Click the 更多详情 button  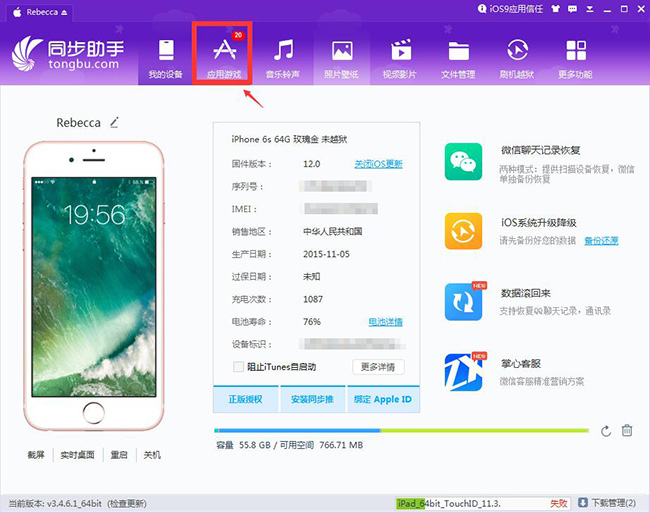(x=378, y=367)
